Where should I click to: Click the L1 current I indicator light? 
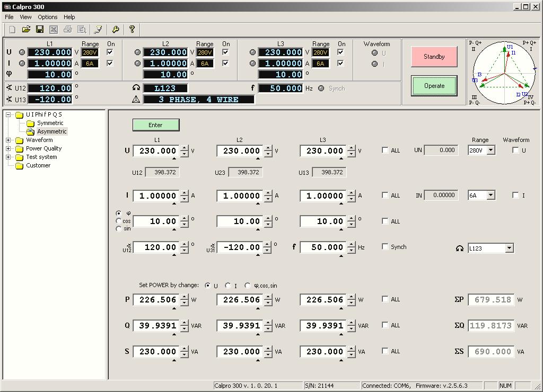22,64
